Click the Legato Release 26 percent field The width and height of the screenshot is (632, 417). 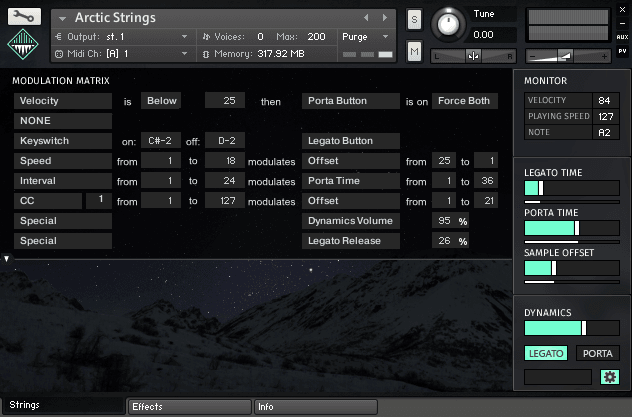(x=450, y=241)
